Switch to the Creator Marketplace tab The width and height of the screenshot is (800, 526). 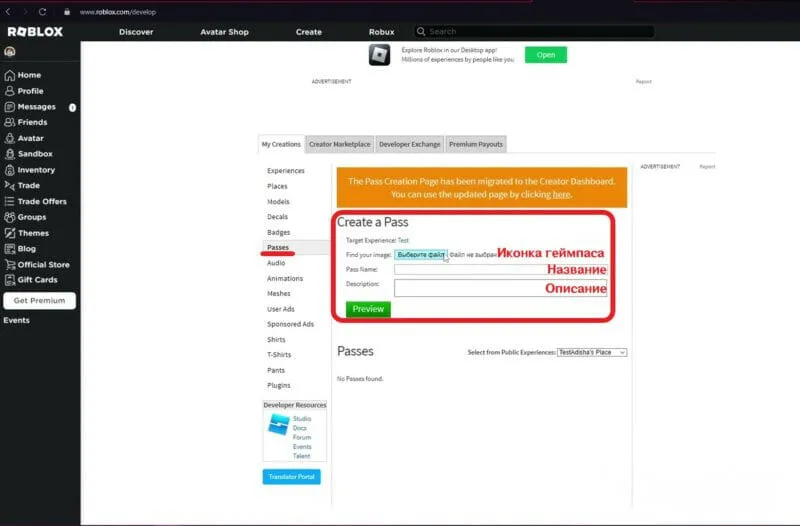click(340, 144)
